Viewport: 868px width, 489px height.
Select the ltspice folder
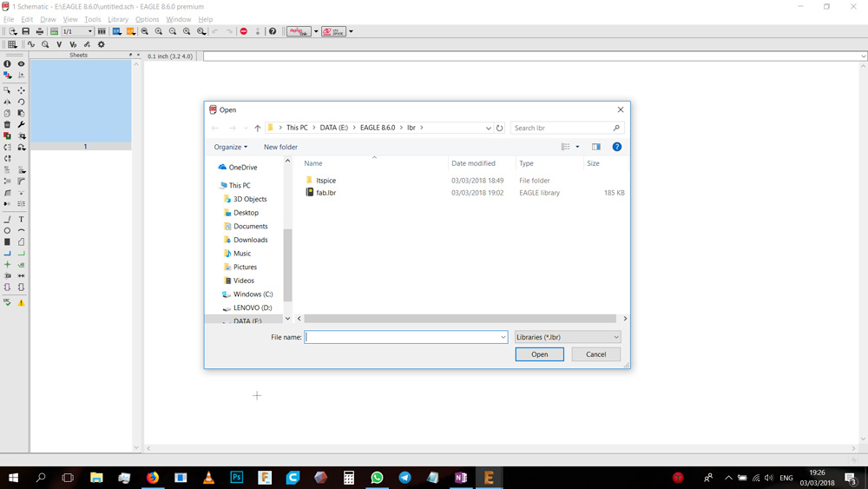[326, 181]
